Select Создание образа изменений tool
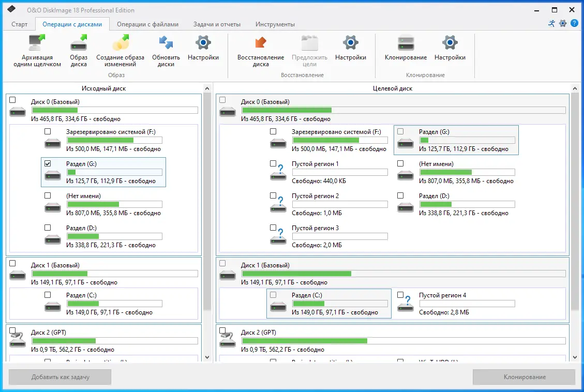This screenshot has width=584, height=392. coord(120,51)
